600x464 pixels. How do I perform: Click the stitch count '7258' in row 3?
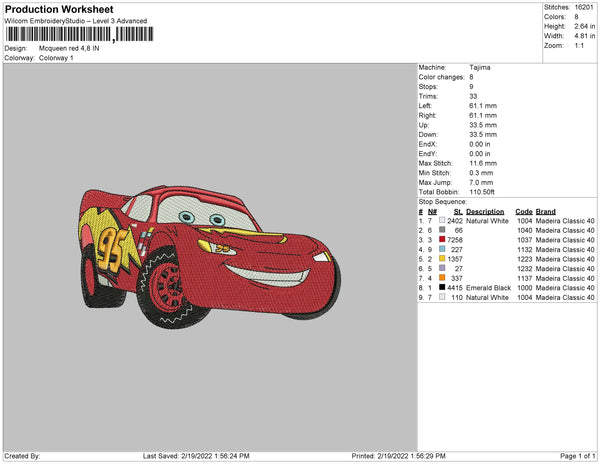(x=455, y=240)
